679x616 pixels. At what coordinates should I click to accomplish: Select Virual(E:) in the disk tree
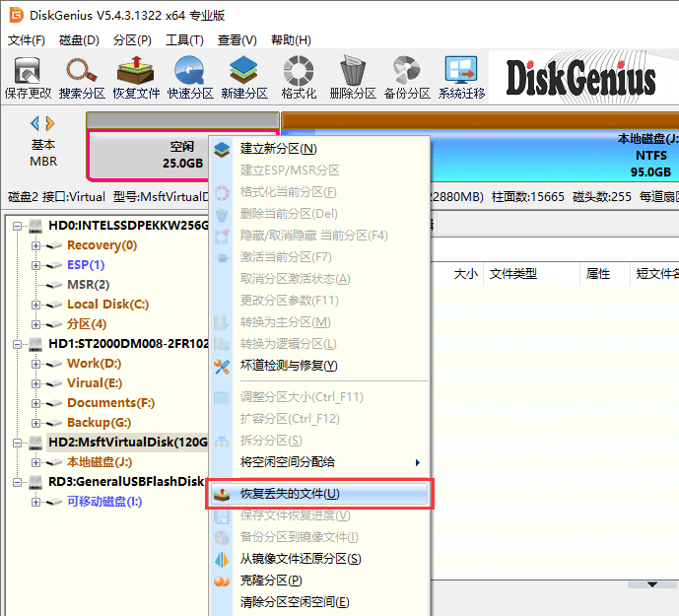(95, 383)
